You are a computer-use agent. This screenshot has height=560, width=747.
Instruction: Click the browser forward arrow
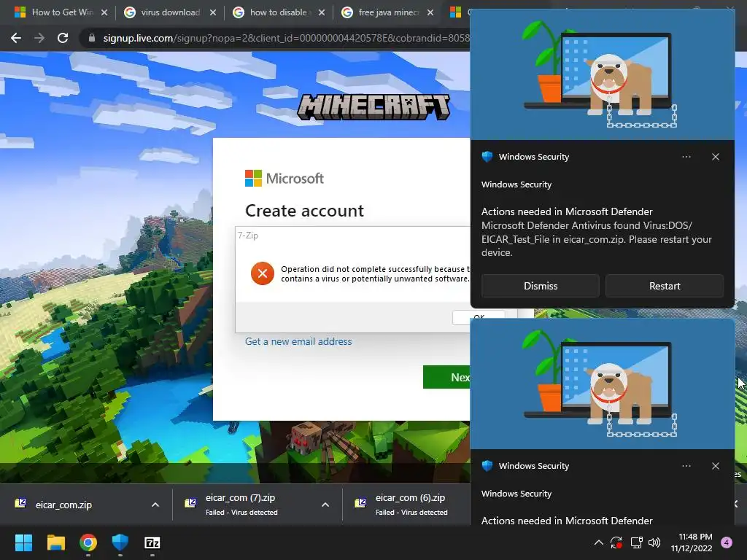(39, 38)
